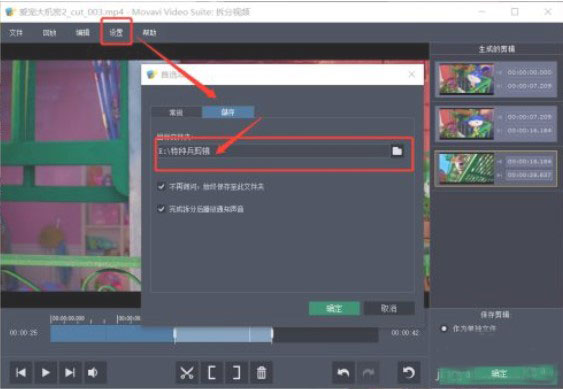Click end time 00:00:07.209 of first clip
This screenshot has height=389, width=563.
click(x=529, y=86)
